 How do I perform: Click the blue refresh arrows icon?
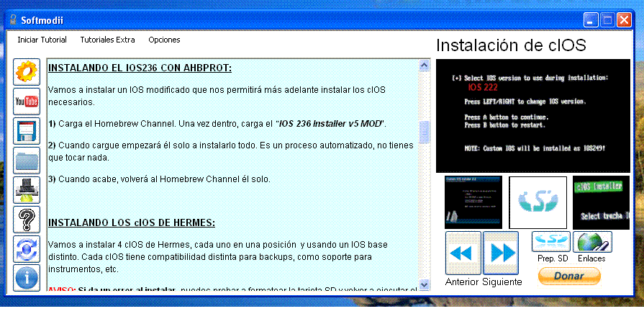[x=27, y=249]
